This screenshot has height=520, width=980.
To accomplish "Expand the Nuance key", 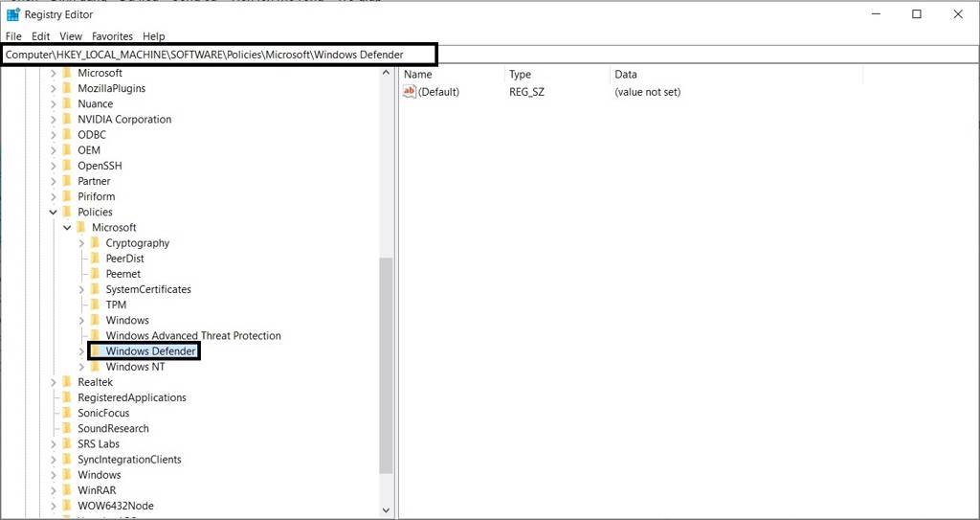I will click(x=54, y=103).
